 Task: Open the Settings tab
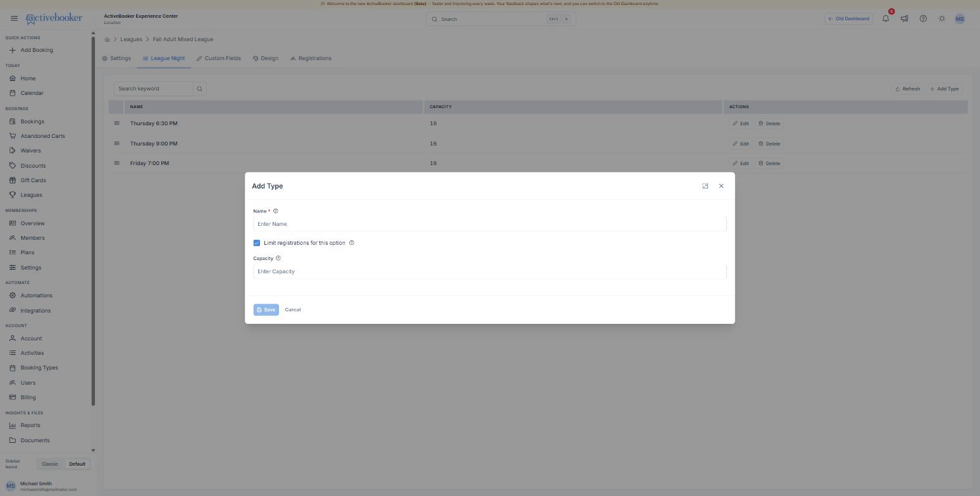116,58
